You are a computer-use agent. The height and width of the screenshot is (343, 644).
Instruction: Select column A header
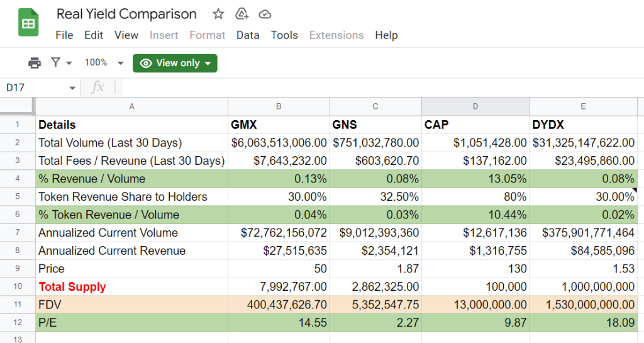pyautogui.click(x=132, y=106)
